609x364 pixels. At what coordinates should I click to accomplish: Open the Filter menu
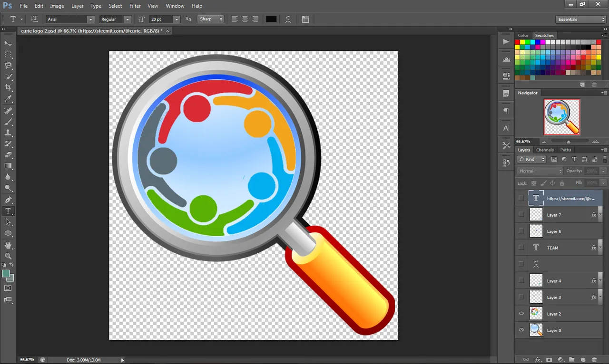135,6
